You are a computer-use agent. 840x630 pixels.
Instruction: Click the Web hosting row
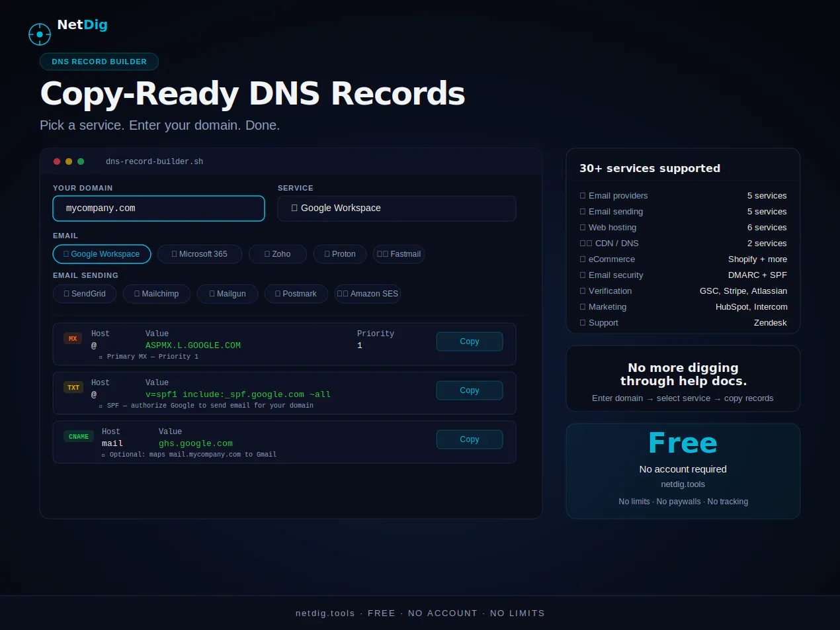coord(683,228)
